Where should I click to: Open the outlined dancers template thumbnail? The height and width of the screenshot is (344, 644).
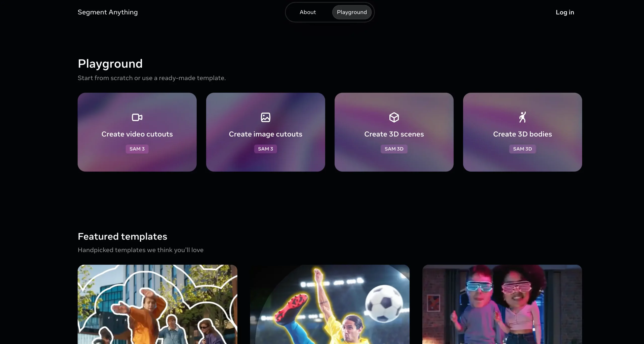(157, 304)
